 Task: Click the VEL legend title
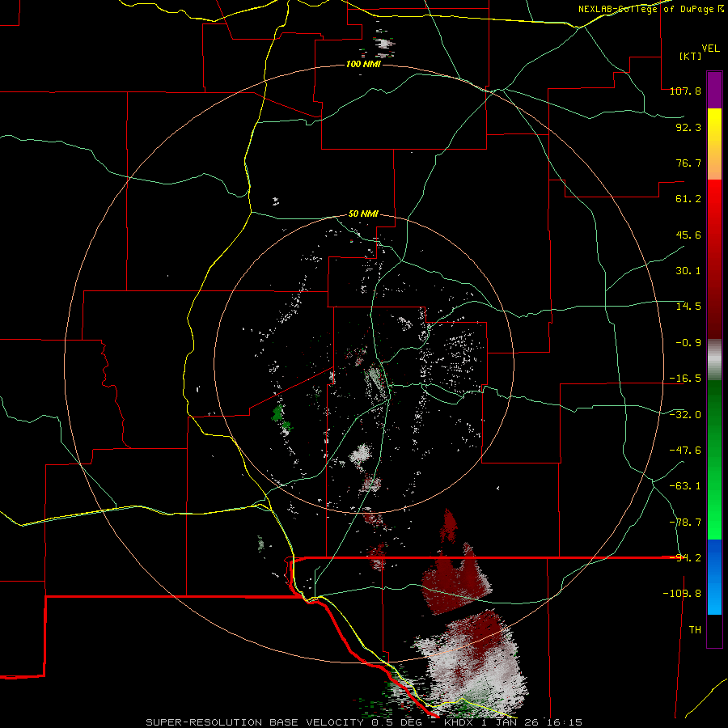pyautogui.click(x=710, y=49)
